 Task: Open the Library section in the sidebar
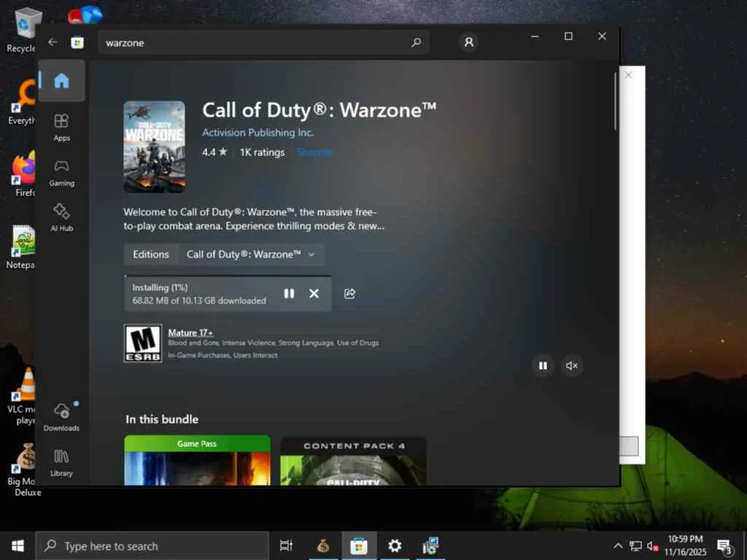point(61,463)
